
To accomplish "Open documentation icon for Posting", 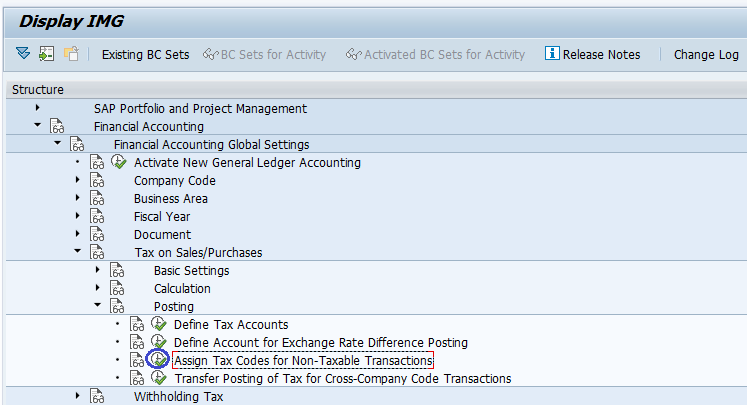I will coord(117,306).
